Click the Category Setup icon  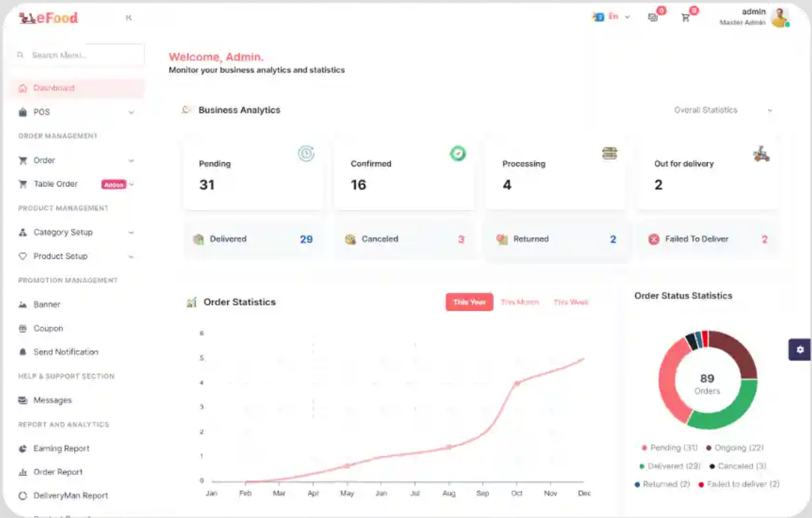coord(23,232)
